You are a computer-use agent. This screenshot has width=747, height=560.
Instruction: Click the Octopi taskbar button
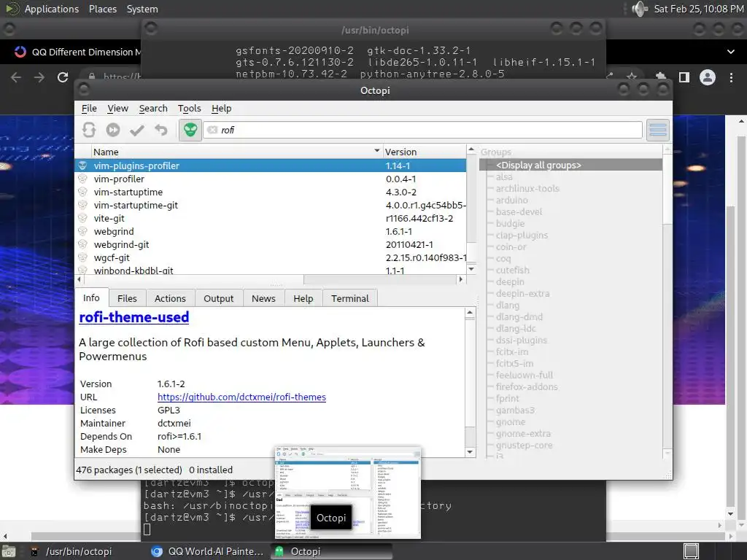[332, 551]
